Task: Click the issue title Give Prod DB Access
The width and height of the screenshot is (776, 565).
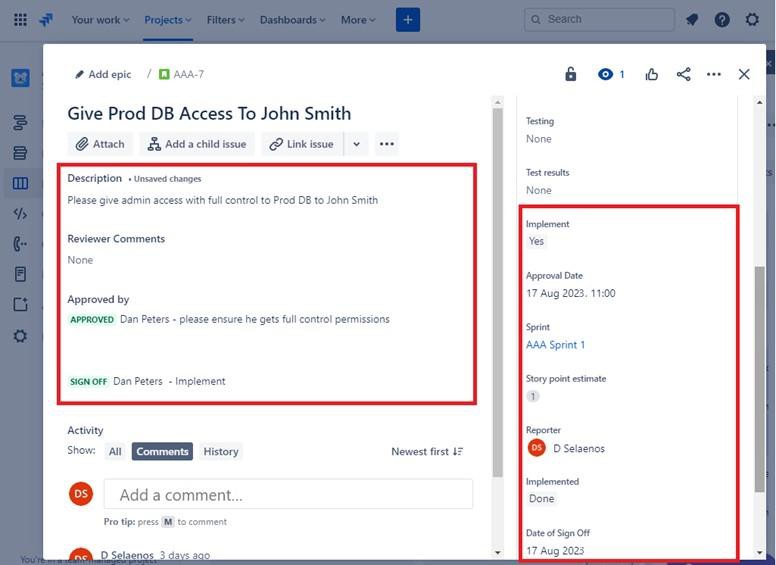Action: (209, 113)
